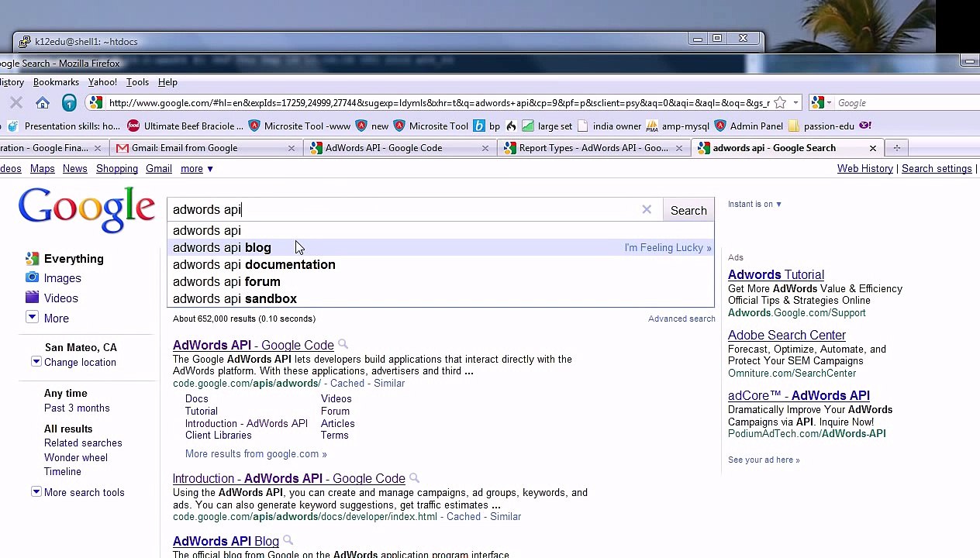Screen dimensions: 980x558
Task: Open a new tab with the plus button
Action: click(x=896, y=148)
